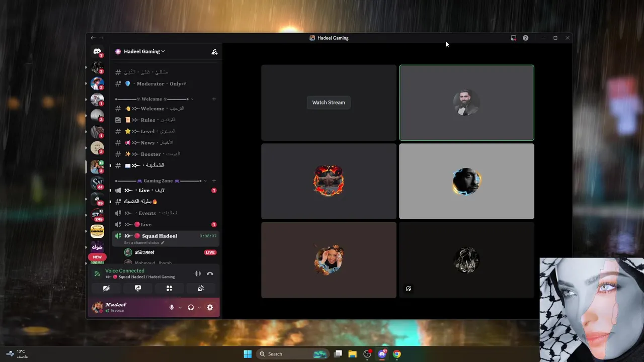Click Set a channel status
The height and width of the screenshot is (362, 644).
click(144, 243)
